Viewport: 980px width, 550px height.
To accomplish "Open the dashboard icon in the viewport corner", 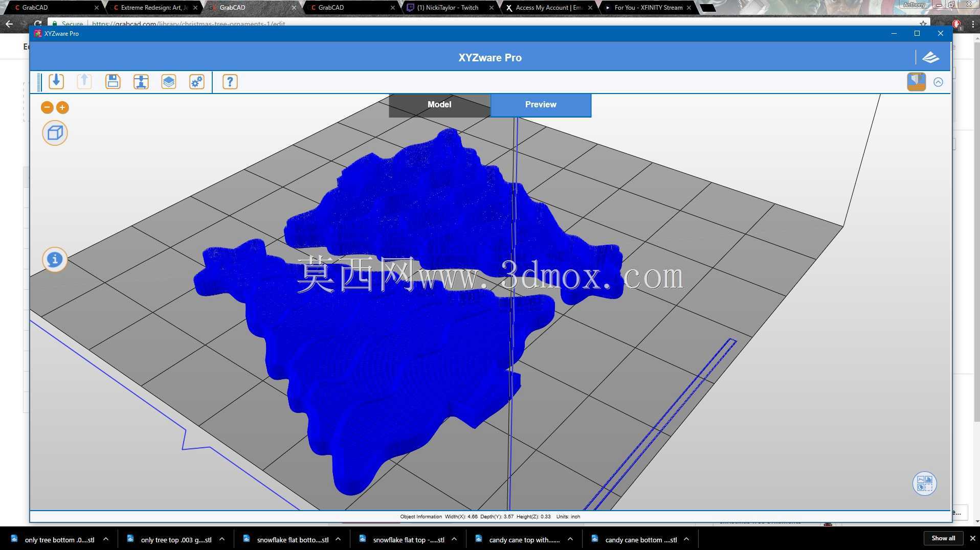I will pos(924,483).
